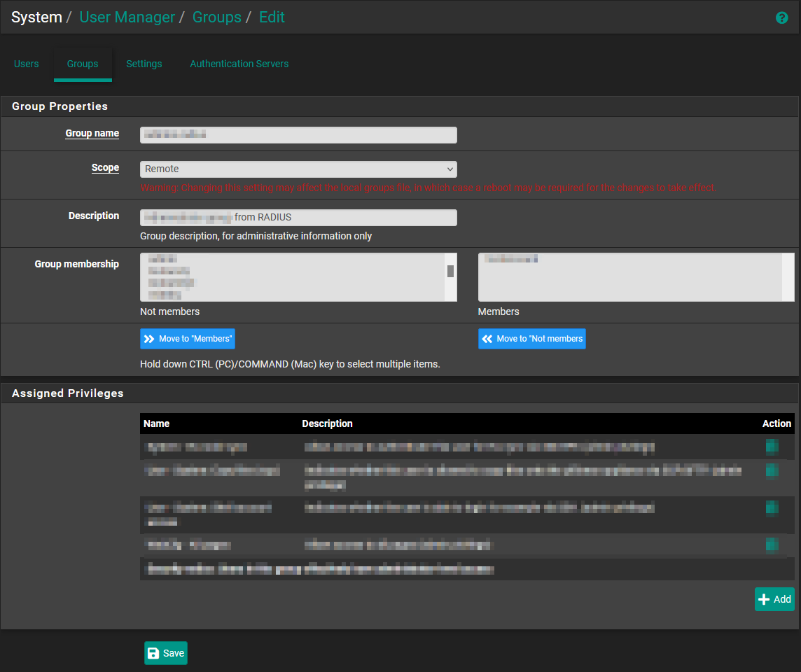Image resolution: width=801 pixels, height=672 pixels.
Task: Go to Authentication Servers tab
Action: click(x=239, y=64)
